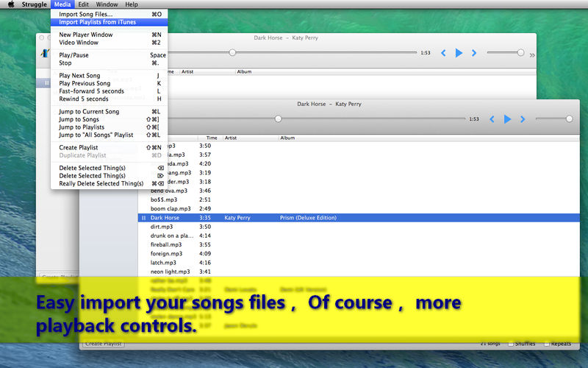Select drunk on a pla... song row
Image resolution: width=588 pixels, height=368 pixels.
pos(359,236)
